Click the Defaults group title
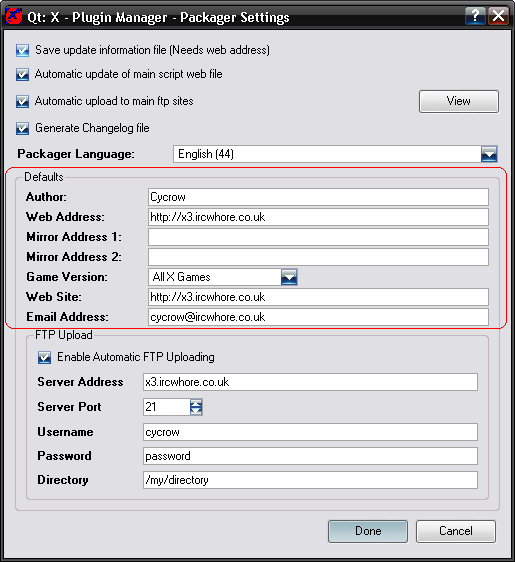 (x=44, y=177)
